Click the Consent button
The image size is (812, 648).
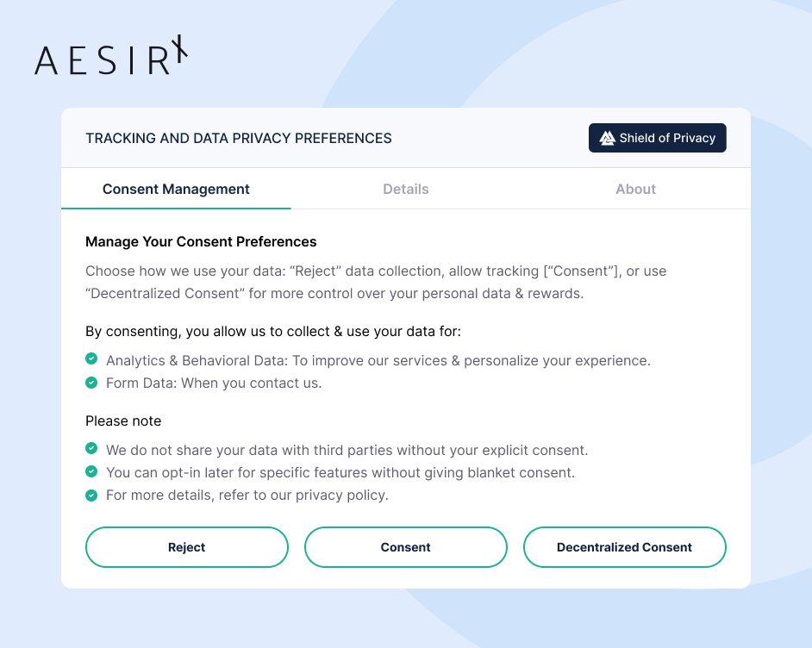click(405, 546)
